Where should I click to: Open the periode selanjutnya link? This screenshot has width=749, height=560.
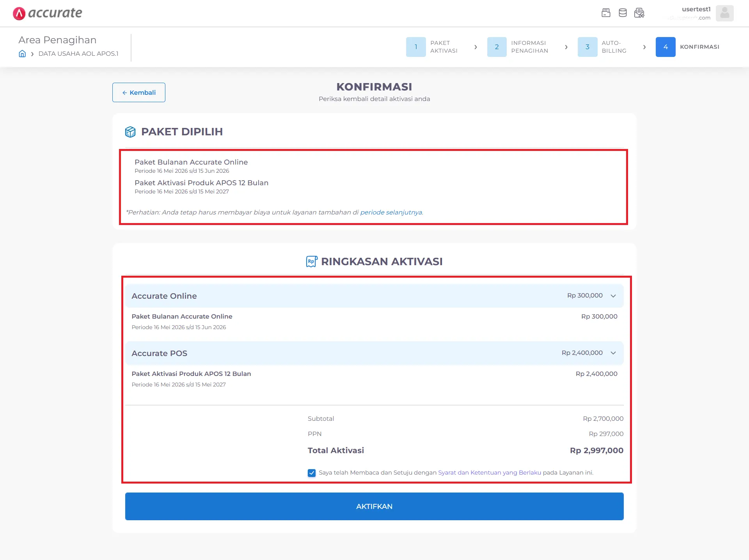point(391,212)
